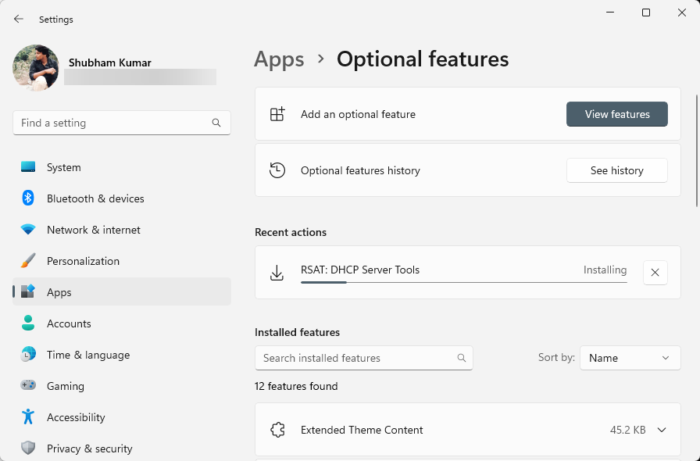
Task: Expand Extended Theme Content details
Action: tap(661, 430)
